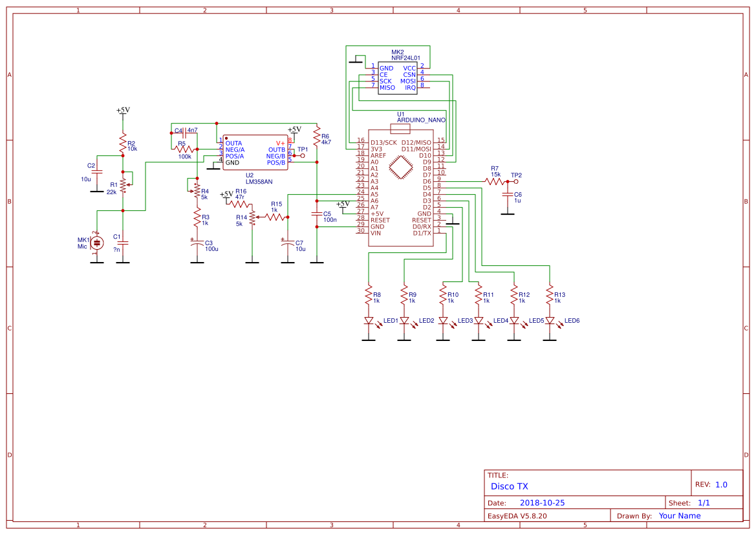Image resolution: width=756 pixels, height=535 pixels.
Task: Select the MK1 Mic microphone symbol
Action: [97, 243]
